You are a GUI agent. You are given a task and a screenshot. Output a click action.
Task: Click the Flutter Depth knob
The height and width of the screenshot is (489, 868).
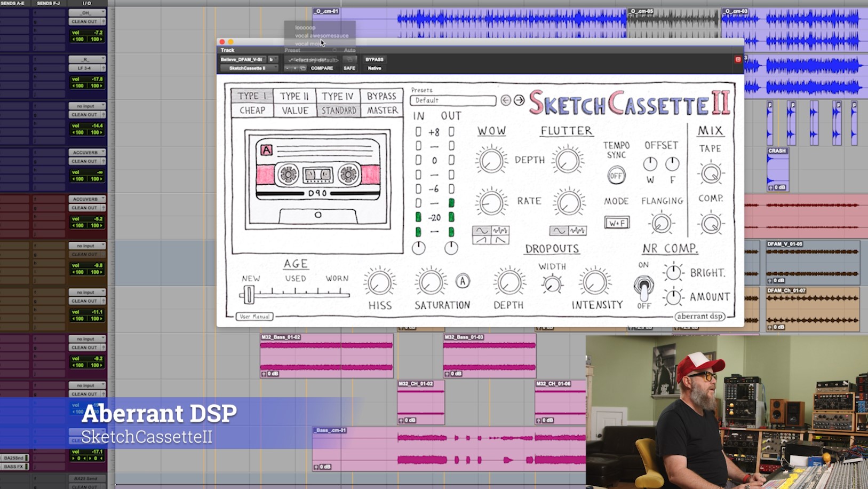click(567, 160)
